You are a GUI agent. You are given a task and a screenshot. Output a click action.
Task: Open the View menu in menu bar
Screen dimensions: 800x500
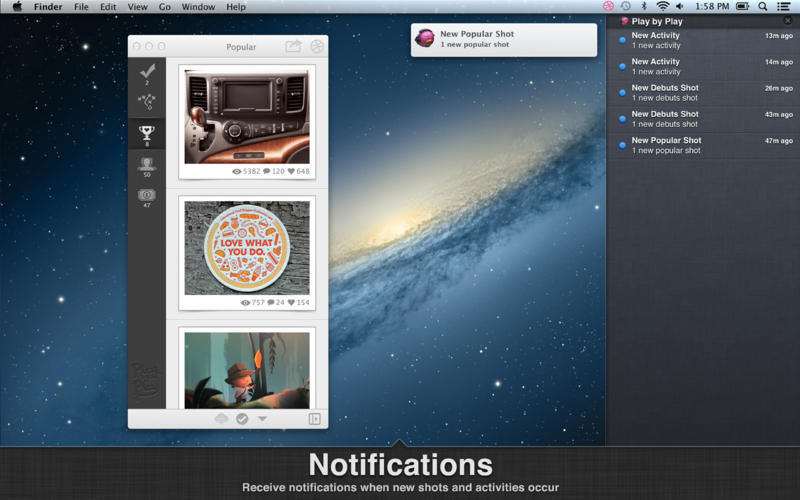pos(137,7)
